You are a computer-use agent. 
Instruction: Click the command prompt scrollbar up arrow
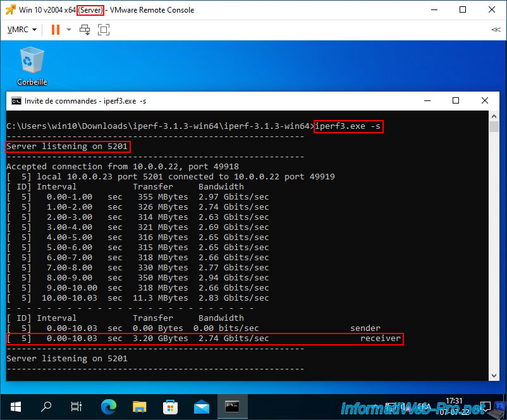coord(494,117)
